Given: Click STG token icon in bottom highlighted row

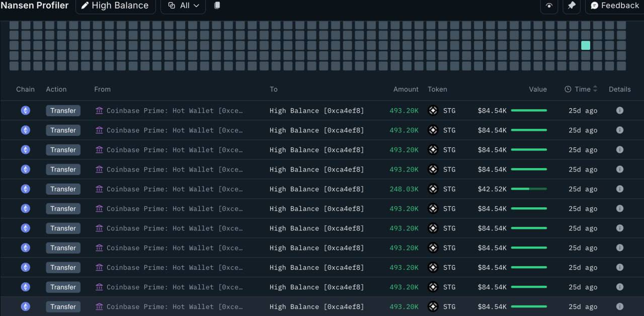Looking at the screenshot, I should coord(433,307).
